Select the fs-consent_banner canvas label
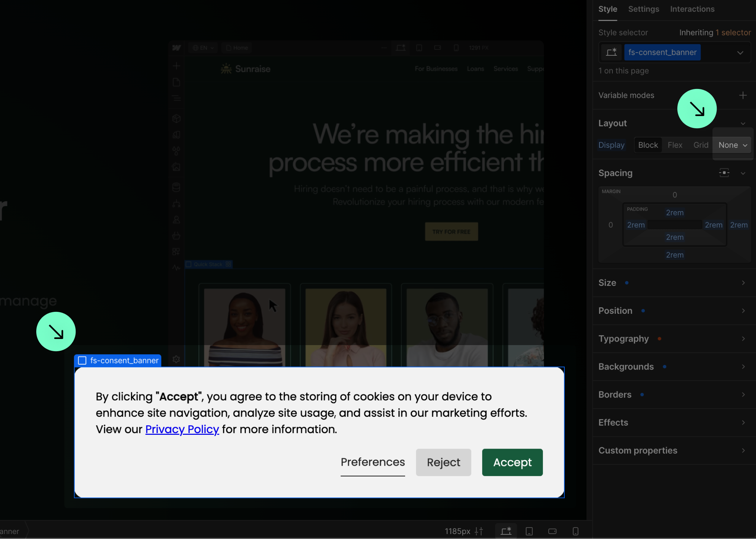This screenshot has height=539, width=756. [x=118, y=360]
